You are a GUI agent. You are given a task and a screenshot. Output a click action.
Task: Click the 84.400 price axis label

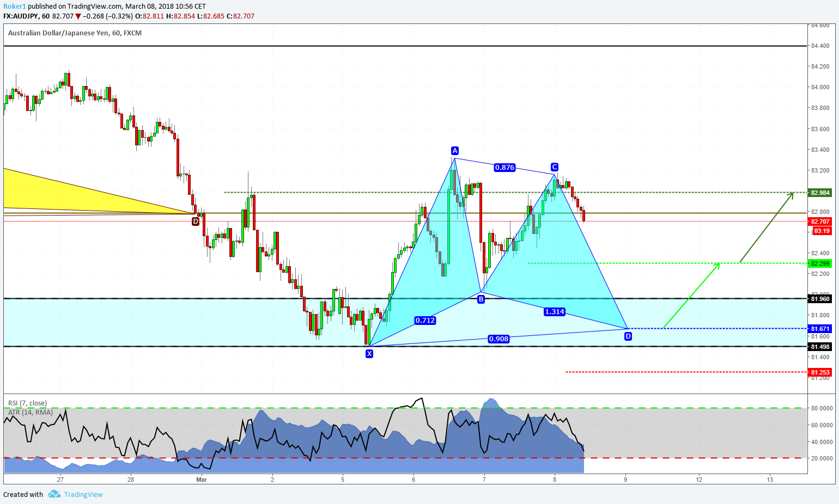click(820, 46)
